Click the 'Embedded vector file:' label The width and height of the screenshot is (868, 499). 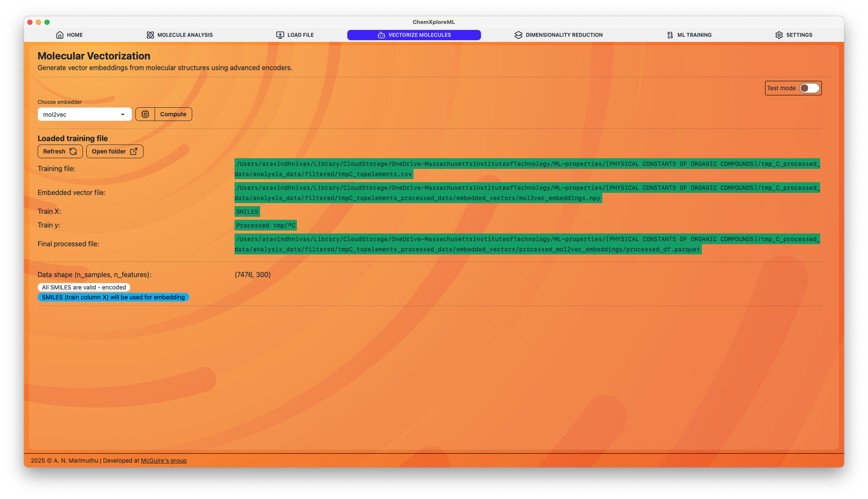[71, 193]
